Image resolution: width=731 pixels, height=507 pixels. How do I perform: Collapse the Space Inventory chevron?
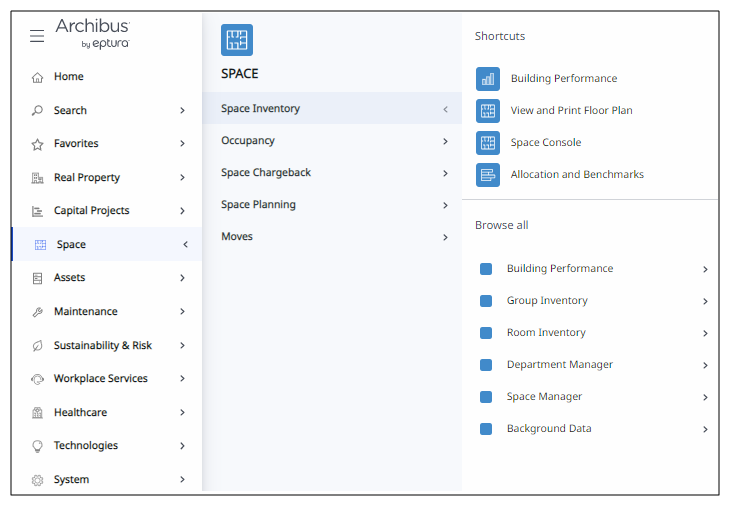445,109
